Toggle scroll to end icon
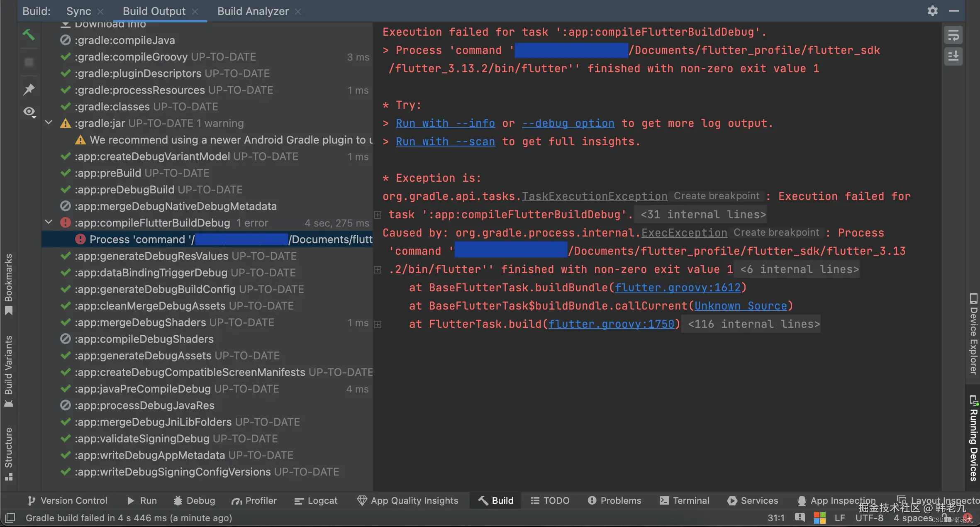 [953, 56]
